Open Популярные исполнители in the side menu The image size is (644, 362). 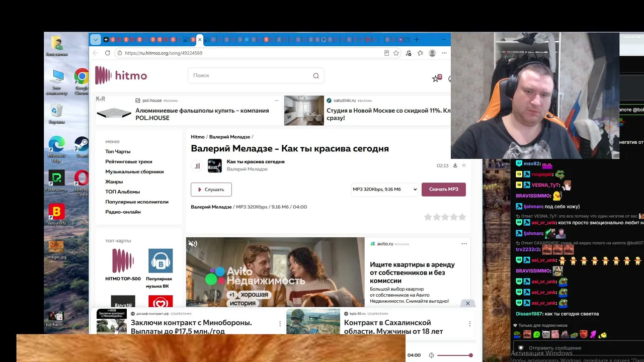(137, 202)
